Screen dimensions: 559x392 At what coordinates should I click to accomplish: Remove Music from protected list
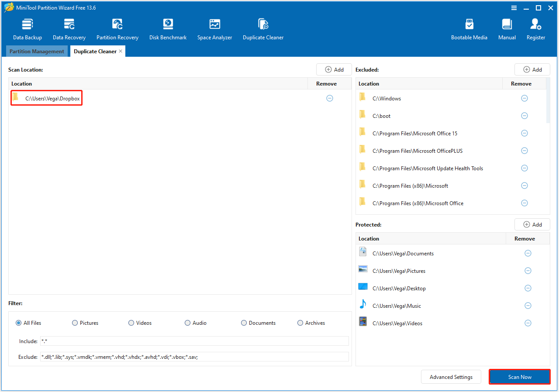528,306
